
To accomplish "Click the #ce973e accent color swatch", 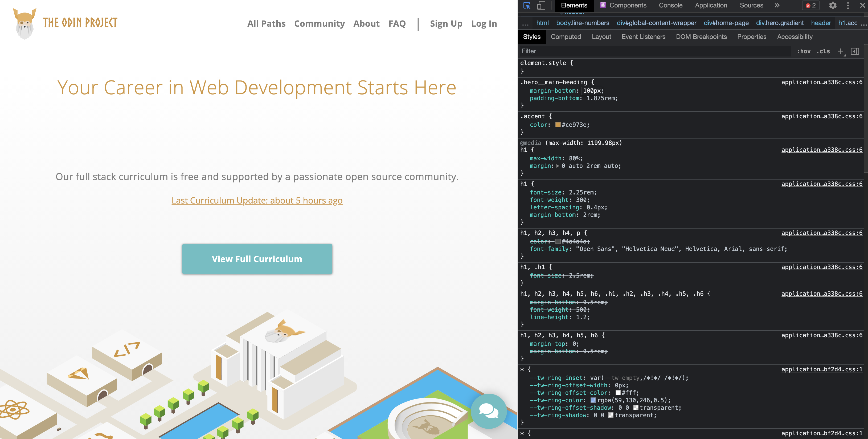I will 558,125.
